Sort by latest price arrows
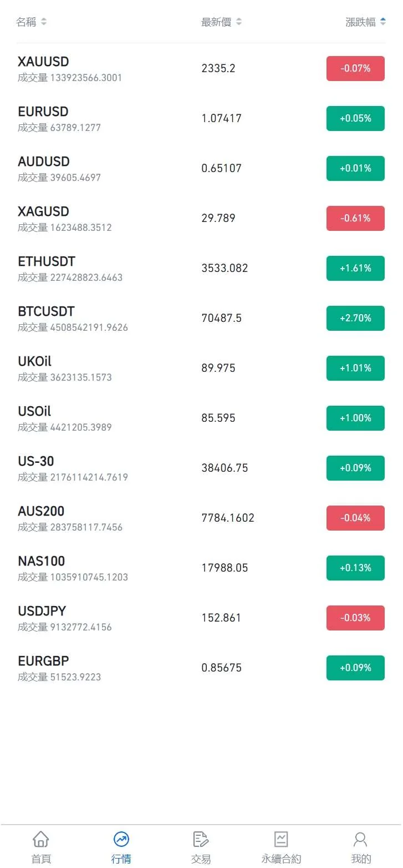Viewport: 403px width, 868px height. [239, 22]
